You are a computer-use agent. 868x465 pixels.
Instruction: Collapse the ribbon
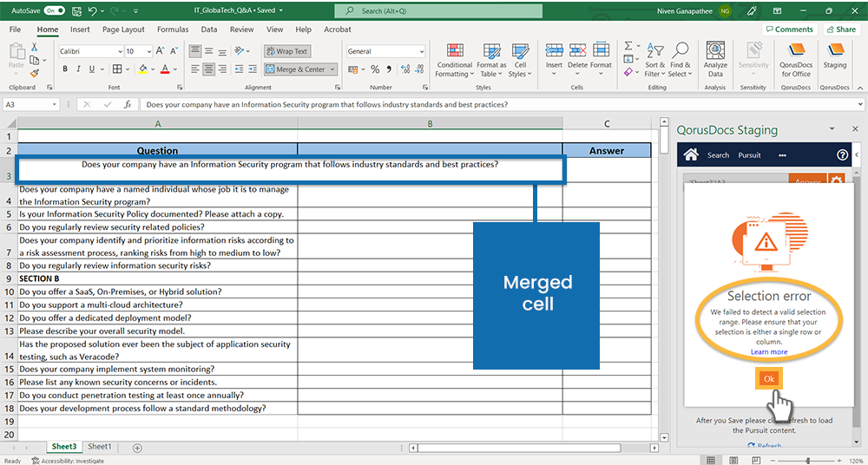pyautogui.click(x=859, y=88)
